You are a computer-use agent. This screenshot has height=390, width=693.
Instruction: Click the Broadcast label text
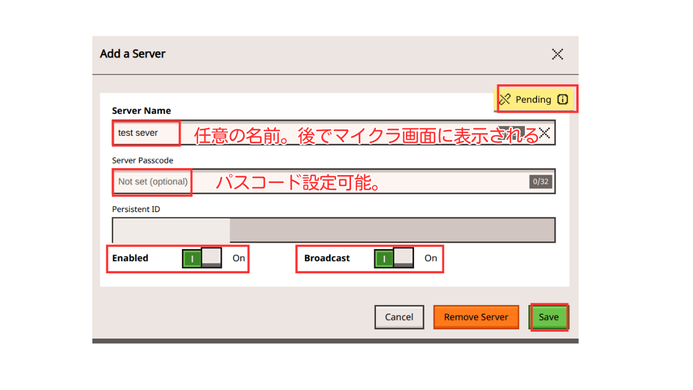tap(327, 258)
